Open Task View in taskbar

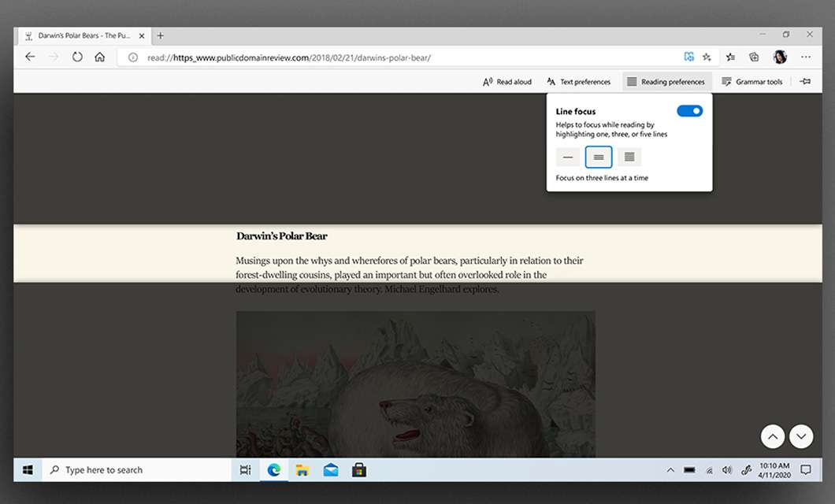(245, 470)
